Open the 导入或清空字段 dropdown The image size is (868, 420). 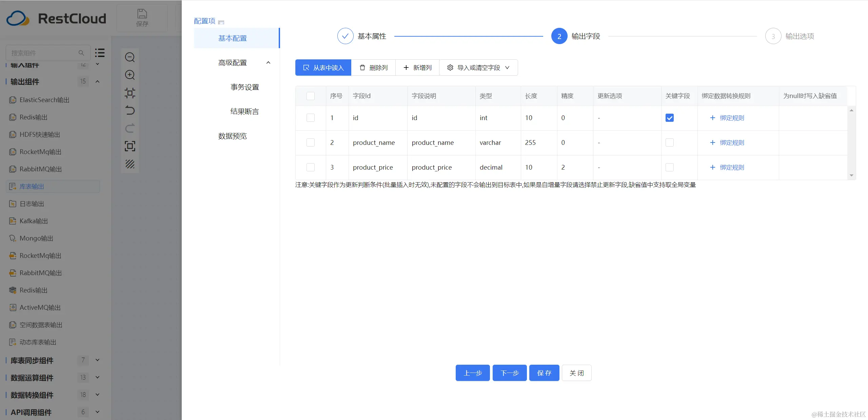click(478, 68)
